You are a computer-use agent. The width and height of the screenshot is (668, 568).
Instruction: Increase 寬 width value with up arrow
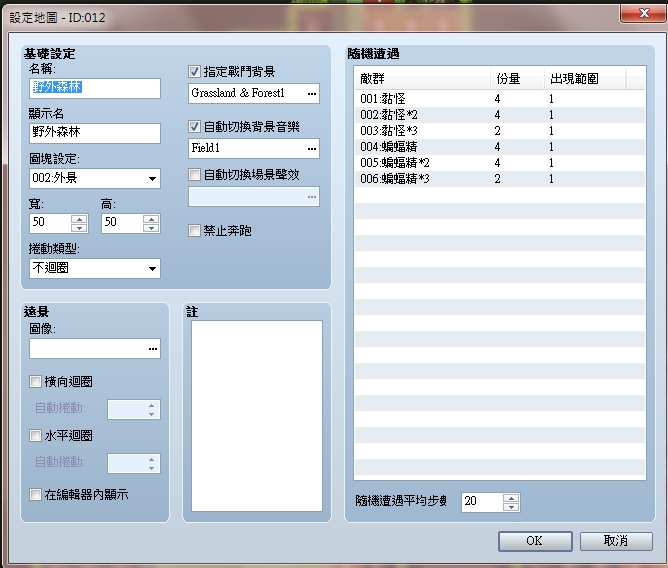pyautogui.click(x=79, y=219)
